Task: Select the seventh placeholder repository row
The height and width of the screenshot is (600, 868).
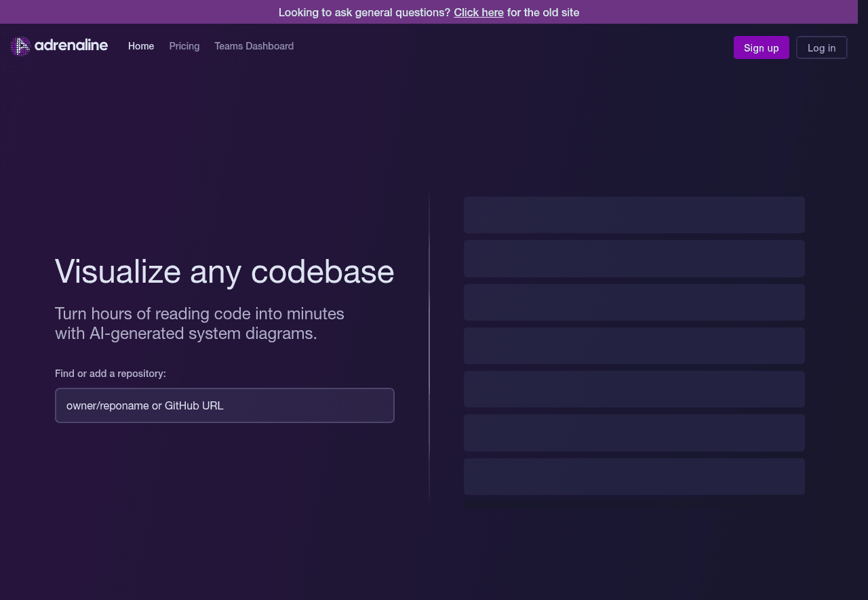Action: (x=634, y=477)
